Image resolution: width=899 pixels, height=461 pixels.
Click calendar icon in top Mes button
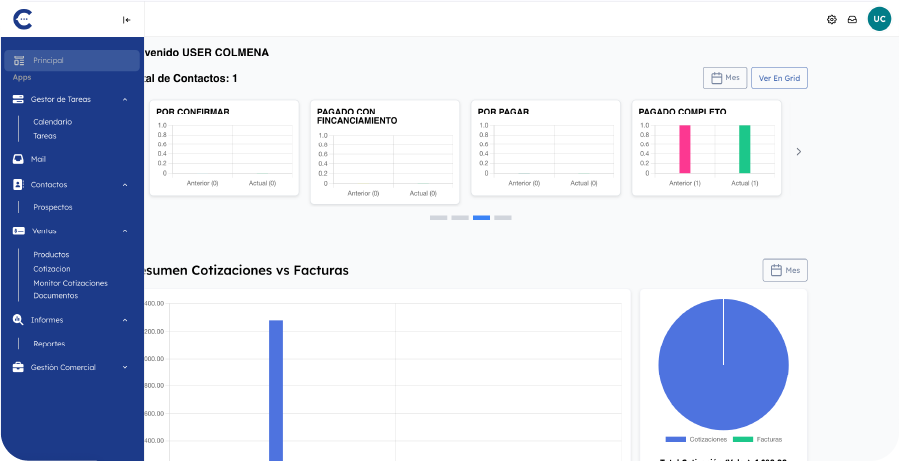[716, 78]
